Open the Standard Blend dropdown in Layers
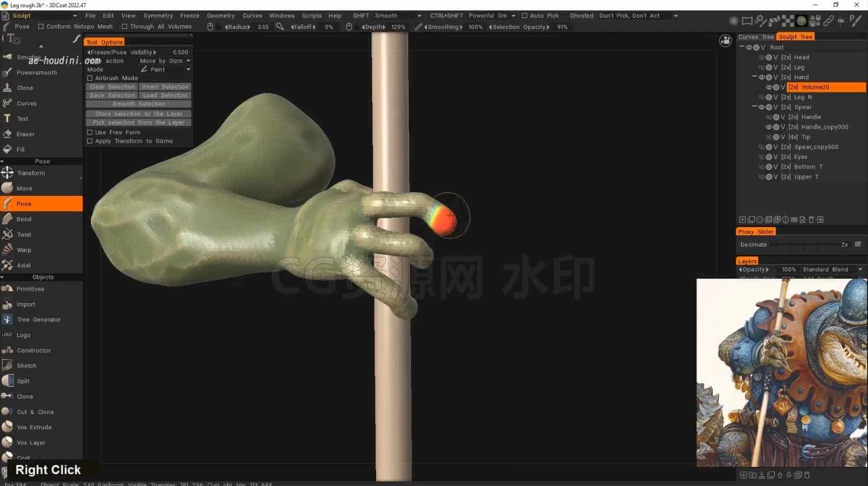 (x=832, y=269)
